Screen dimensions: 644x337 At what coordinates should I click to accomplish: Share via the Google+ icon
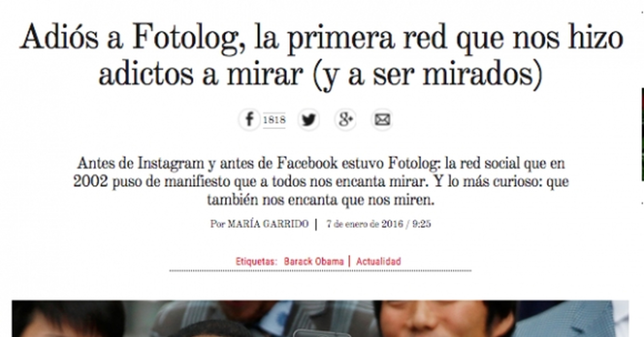[345, 119]
